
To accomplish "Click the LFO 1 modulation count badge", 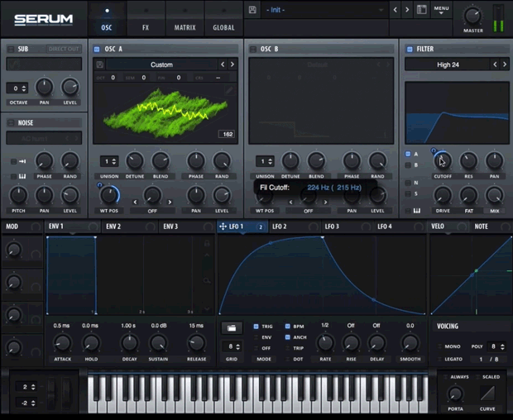I will click(261, 227).
